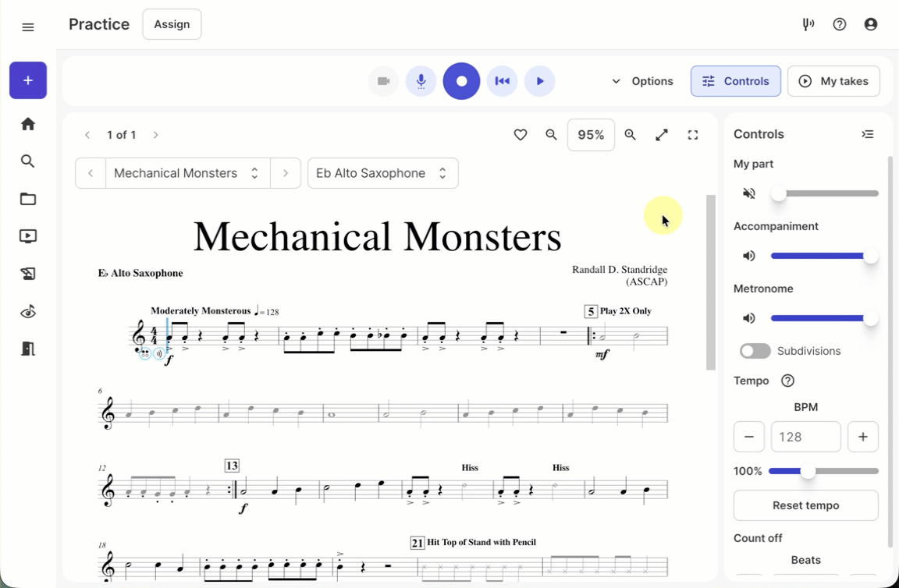This screenshot has width=899, height=588.
Task: Mute the Metronome speaker icon
Action: pyautogui.click(x=749, y=318)
